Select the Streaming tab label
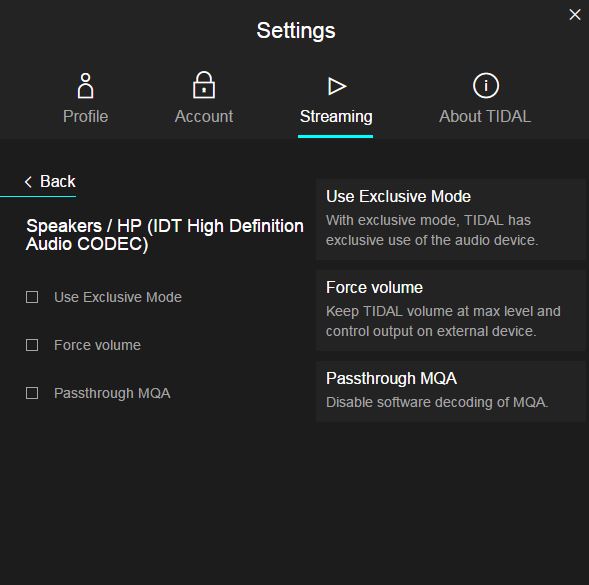This screenshot has width=589, height=585. 336,117
